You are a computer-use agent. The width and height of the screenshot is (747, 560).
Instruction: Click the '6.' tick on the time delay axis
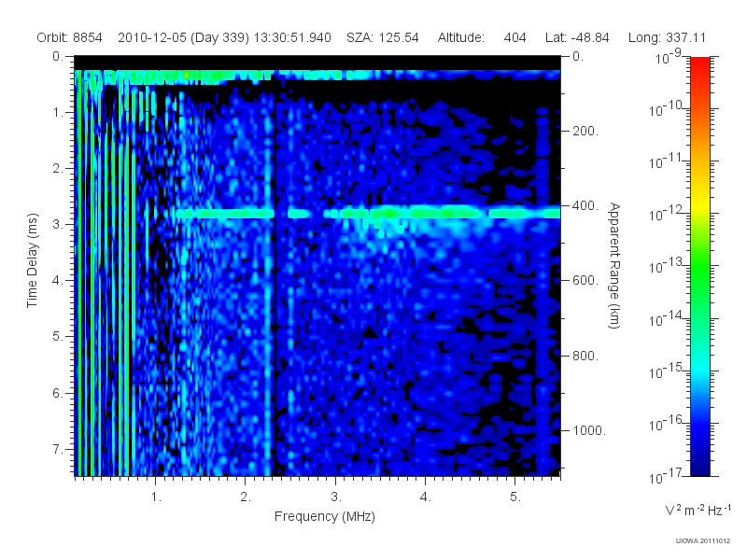(x=58, y=393)
